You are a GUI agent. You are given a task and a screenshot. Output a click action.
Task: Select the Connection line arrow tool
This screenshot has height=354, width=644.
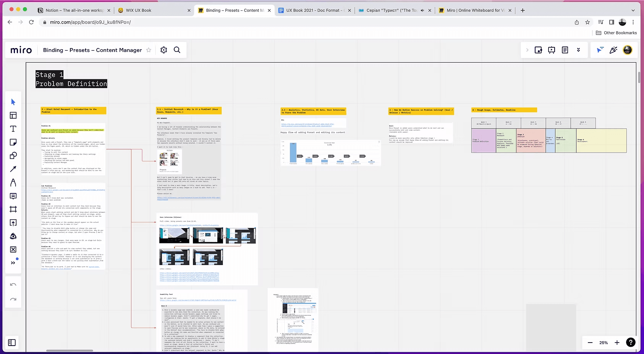[x=13, y=169]
